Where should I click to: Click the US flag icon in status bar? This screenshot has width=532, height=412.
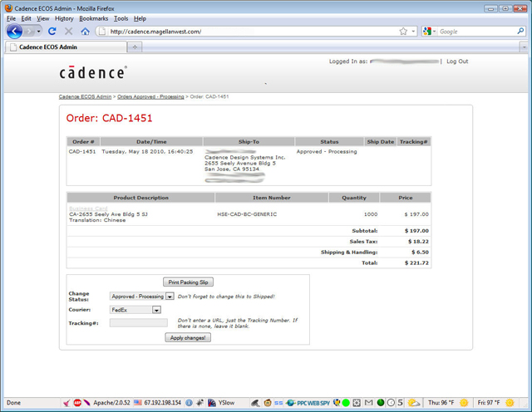[137, 403]
